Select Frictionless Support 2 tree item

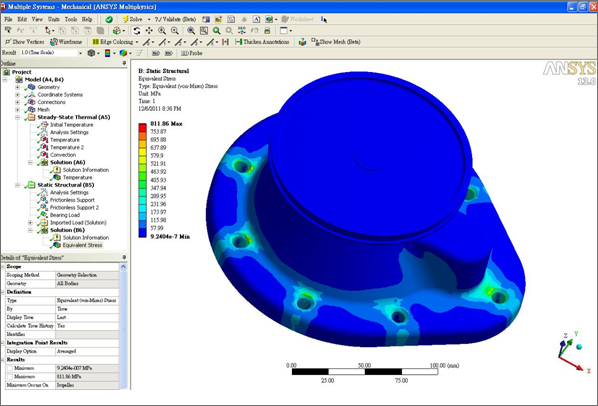[x=74, y=207]
